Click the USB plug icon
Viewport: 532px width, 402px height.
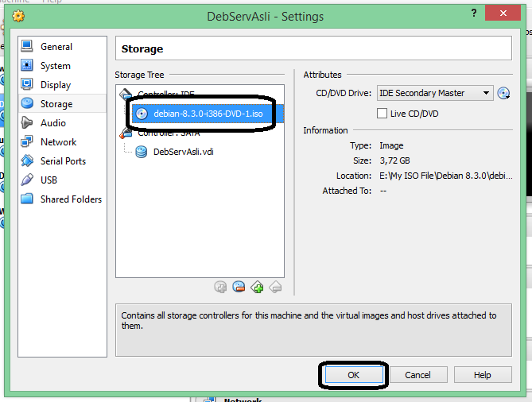click(27, 180)
